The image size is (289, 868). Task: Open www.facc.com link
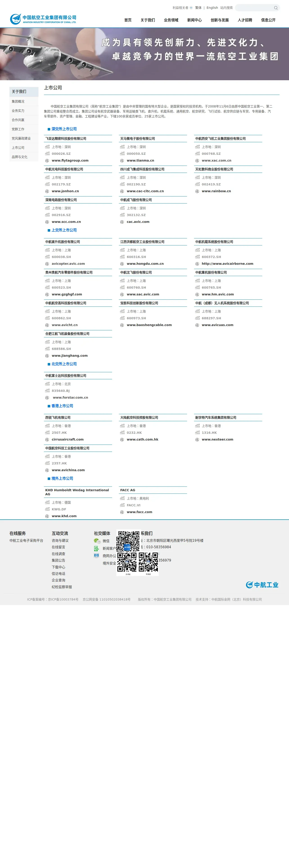(140, 512)
